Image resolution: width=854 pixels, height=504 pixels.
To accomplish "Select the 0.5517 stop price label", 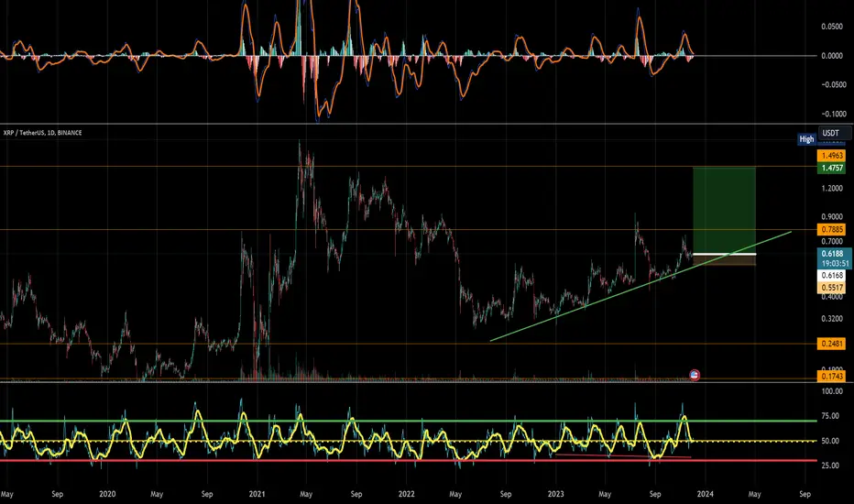I will (832, 287).
